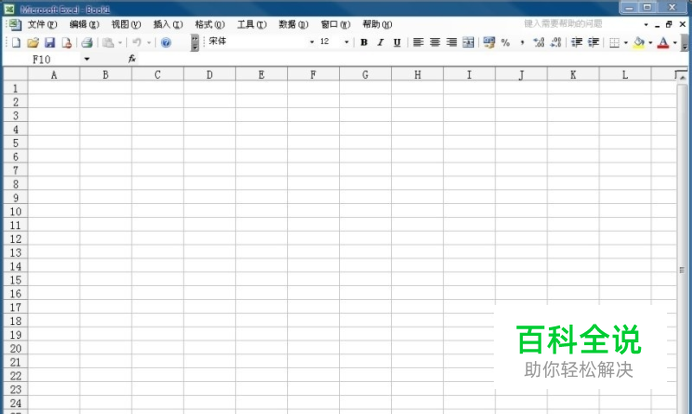Screen dimensions: 692x414
Task: Click Select All corner button
Action: 15,74
